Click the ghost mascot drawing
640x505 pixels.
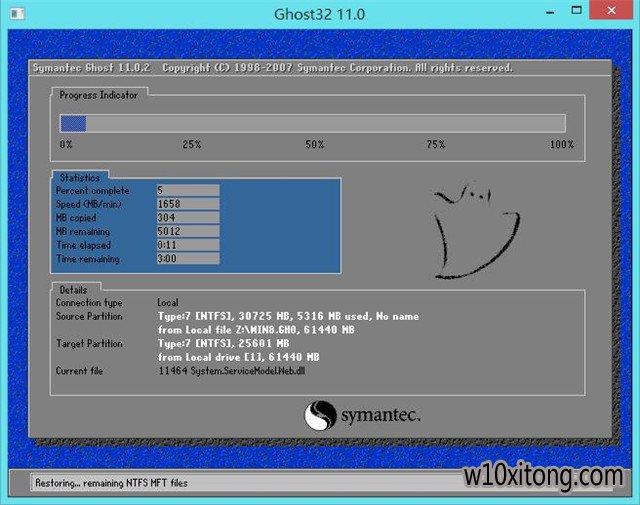pyautogui.click(x=476, y=231)
